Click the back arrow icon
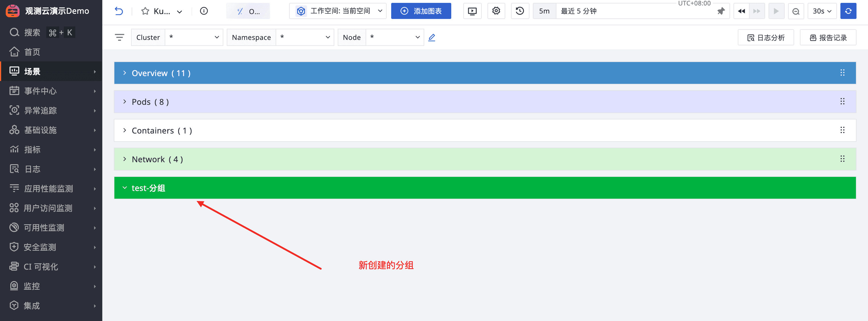Image resolution: width=868 pixels, height=321 pixels. (x=119, y=11)
